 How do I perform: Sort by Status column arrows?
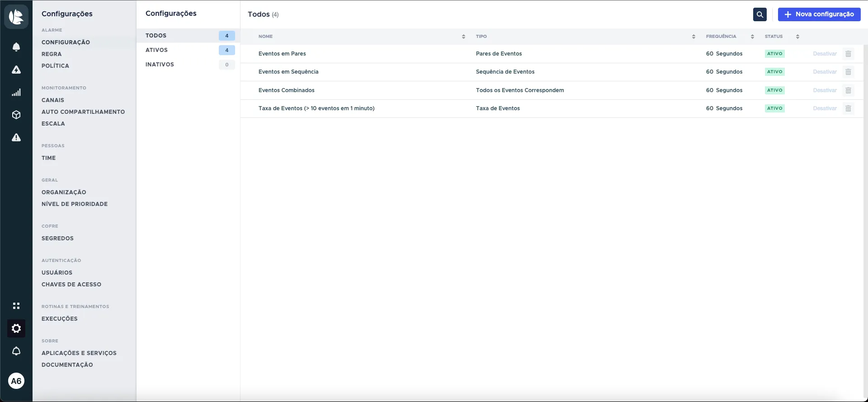[797, 37]
